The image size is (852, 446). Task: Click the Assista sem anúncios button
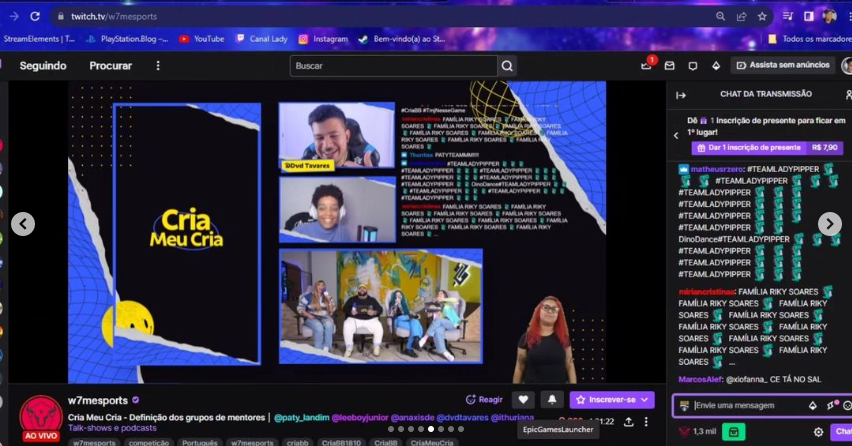[x=783, y=66]
